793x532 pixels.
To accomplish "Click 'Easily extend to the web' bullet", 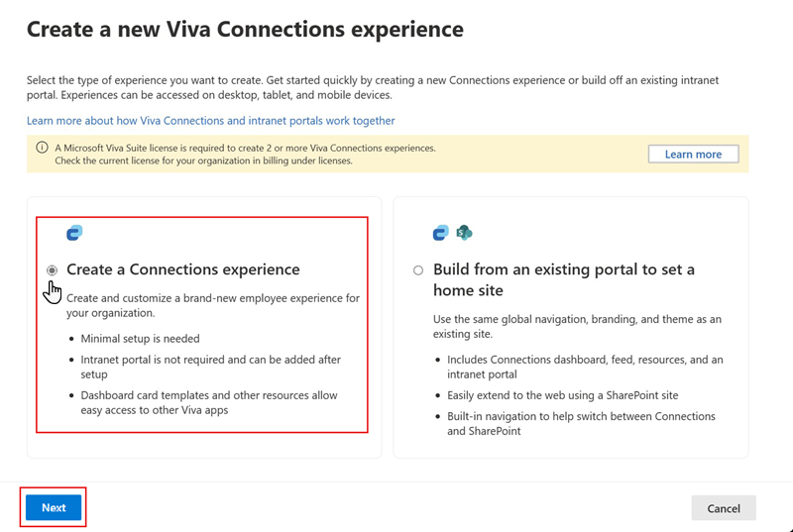I will click(562, 395).
